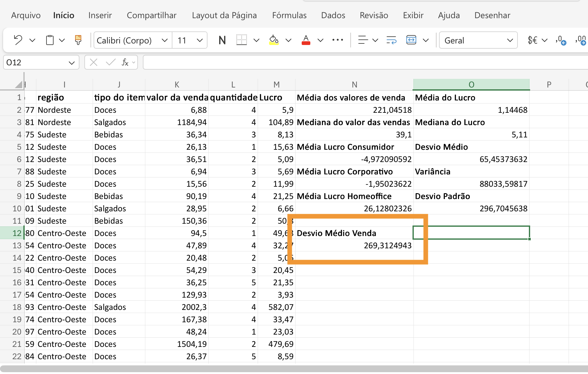Viewport: 588px width, 374px height.
Task: Click the horizontal scrollbar at bottom
Action: (x=294, y=368)
